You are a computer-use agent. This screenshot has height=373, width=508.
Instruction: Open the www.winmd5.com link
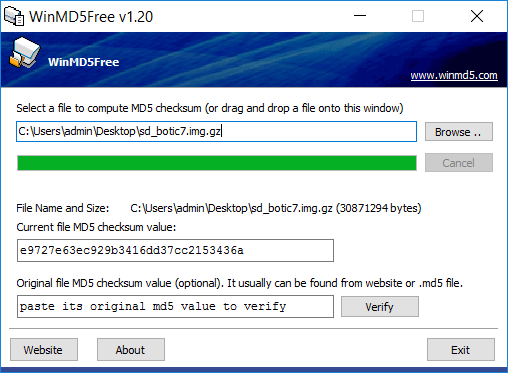(x=454, y=75)
